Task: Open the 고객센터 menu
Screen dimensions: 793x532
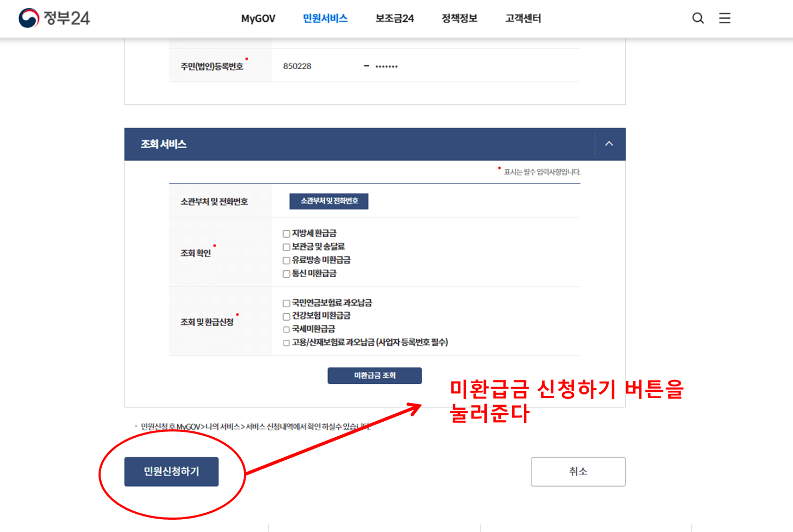Action: 522,18
